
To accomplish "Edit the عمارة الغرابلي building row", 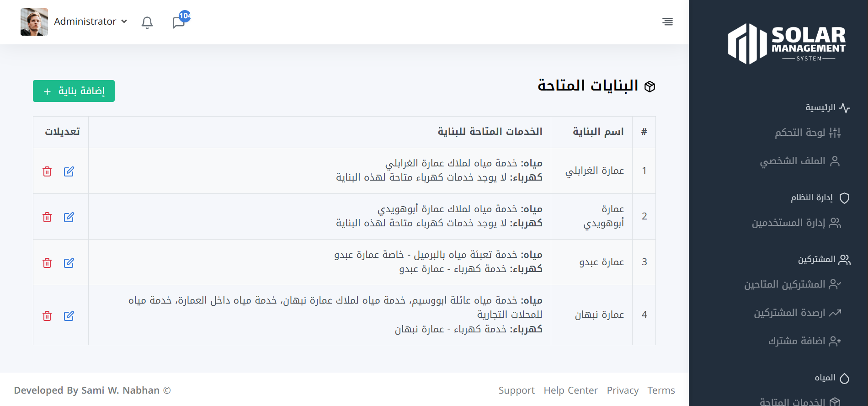I will click(x=69, y=171).
